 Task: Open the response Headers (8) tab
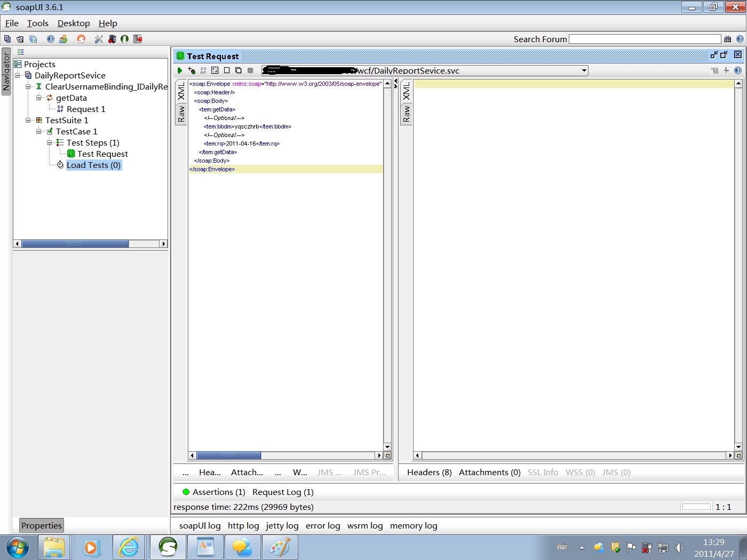click(x=429, y=473)
